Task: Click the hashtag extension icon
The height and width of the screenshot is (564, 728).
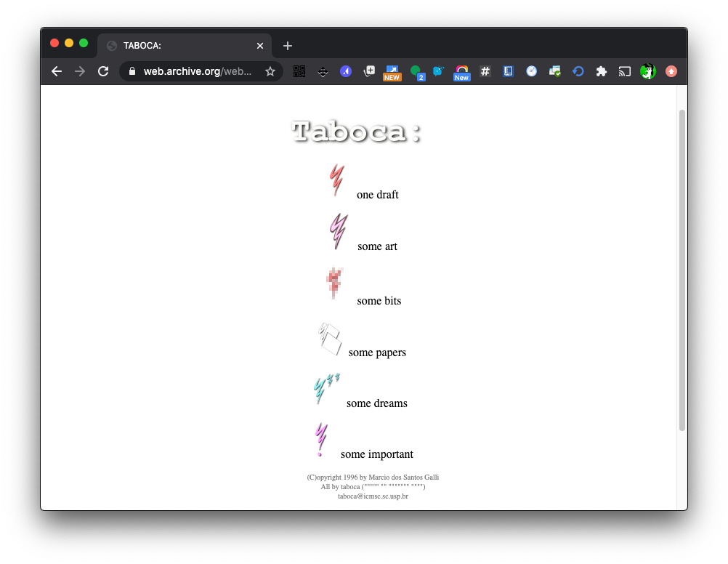Action: coord(485,71)
